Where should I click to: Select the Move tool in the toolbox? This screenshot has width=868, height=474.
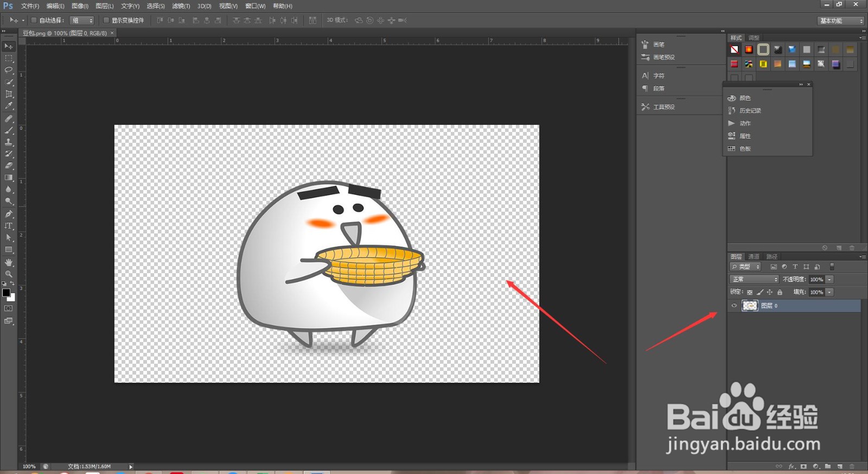pyautogui.click(x=9, y=46)
